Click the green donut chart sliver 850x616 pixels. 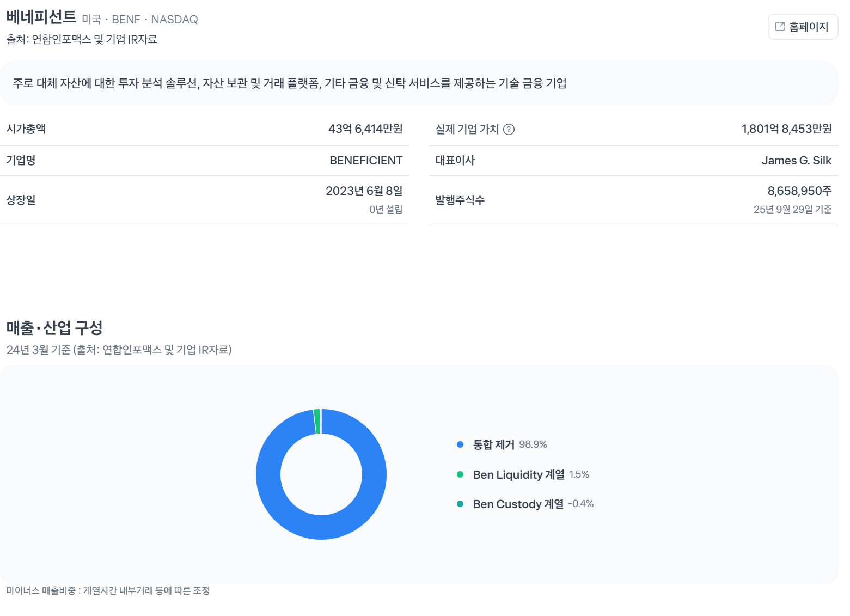click(317, 422)
